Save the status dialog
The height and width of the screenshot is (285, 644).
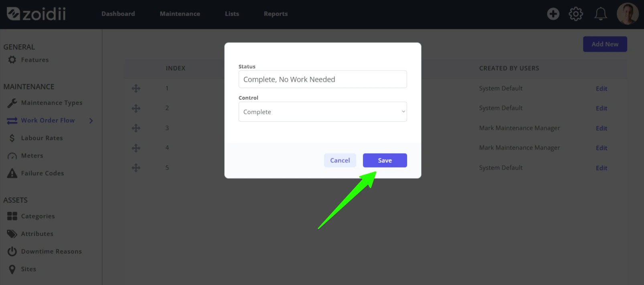click(385, 160)
